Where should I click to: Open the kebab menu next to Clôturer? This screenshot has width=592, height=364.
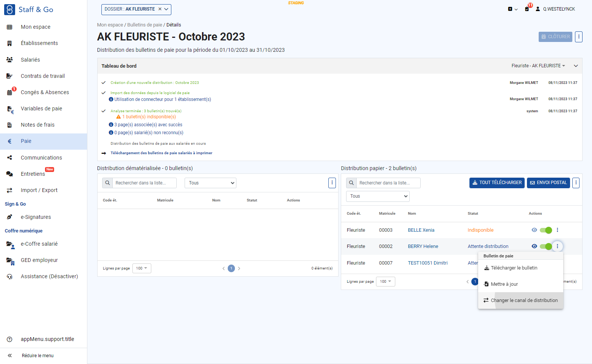(x=578, y=37)
